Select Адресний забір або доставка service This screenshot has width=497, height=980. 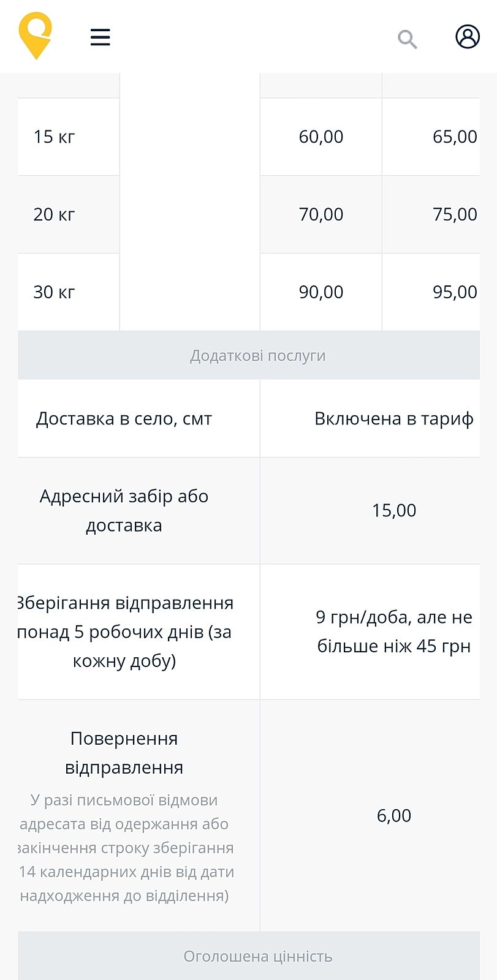click(x=124, y=510)
